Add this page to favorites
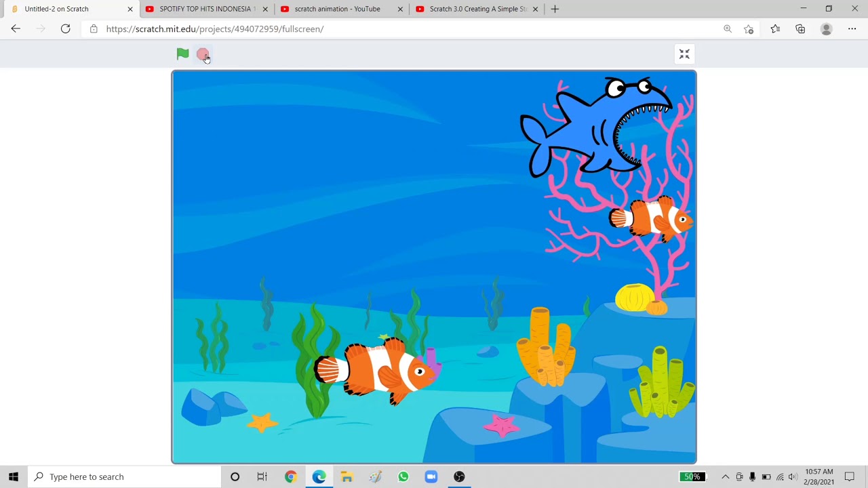This screenshot has height=488, width=868. pos(749,28)
